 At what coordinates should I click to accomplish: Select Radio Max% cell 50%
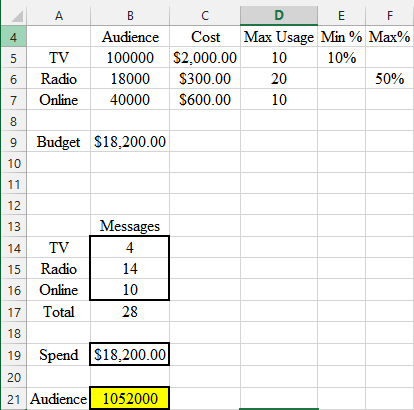[x=390, y=79]
